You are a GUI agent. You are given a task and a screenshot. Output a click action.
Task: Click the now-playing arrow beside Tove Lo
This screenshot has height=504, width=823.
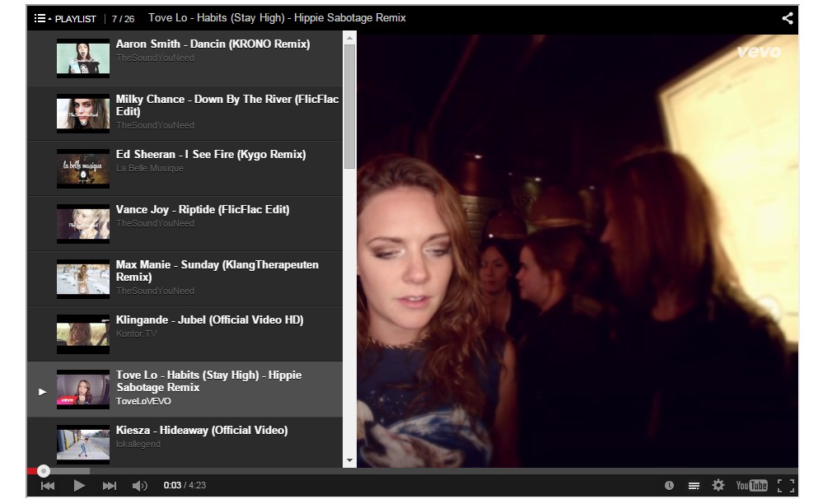click(43, 392)
